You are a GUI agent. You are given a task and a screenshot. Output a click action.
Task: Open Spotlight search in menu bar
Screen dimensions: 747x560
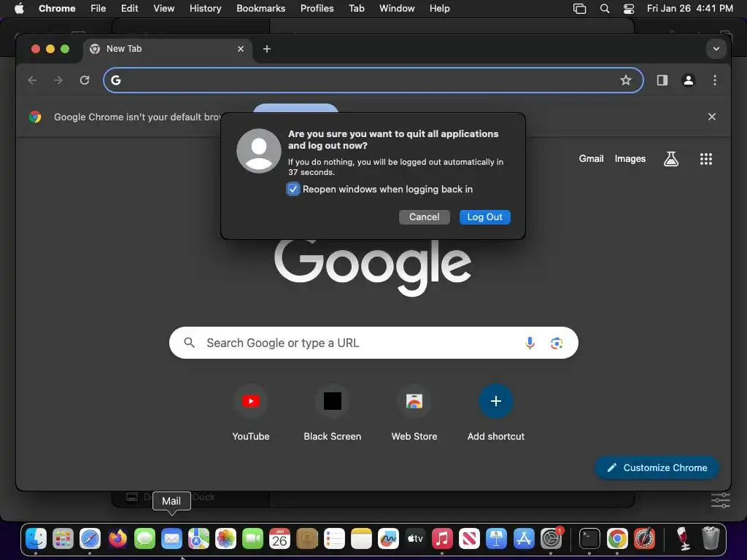pyautogui.click(x=605, y=9)
